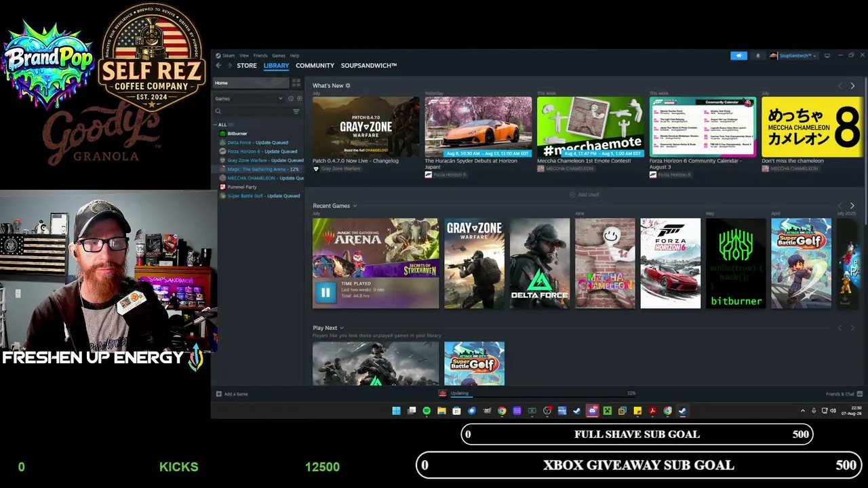This screenshot has height=488, width=868.
Task: Open the Games menu
Action: tap(279, 56)
